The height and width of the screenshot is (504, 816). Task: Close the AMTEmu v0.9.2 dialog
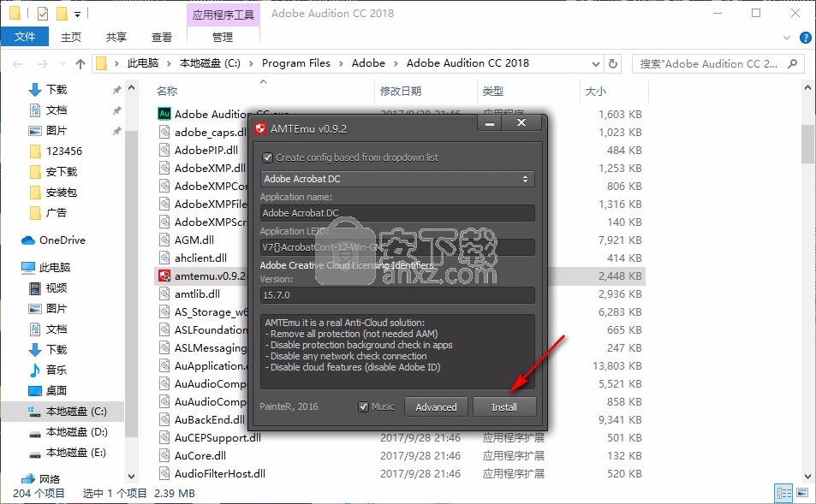click(x=521, y=122)
